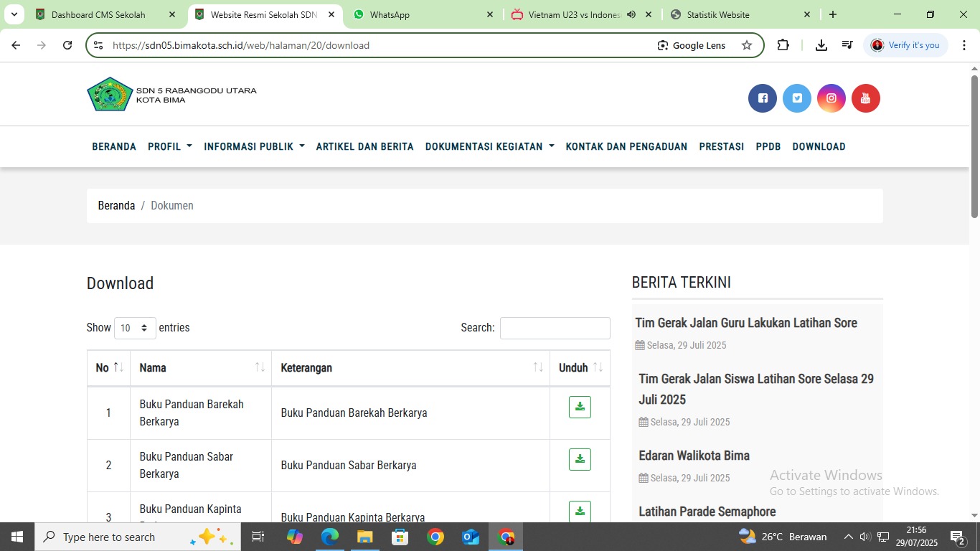Screen dimensions: 980x551
Task: Open the Copilot app on the taskbar
Action: click(295, 537)
